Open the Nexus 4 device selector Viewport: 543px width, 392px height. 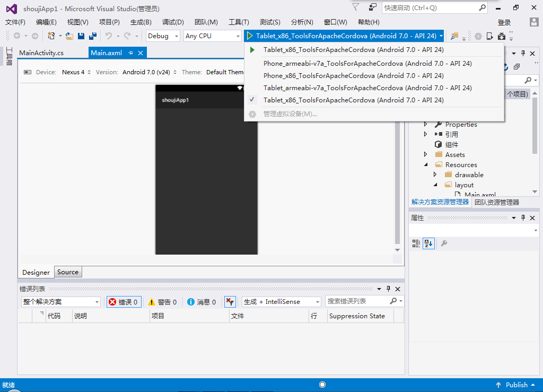click(76, 72)
